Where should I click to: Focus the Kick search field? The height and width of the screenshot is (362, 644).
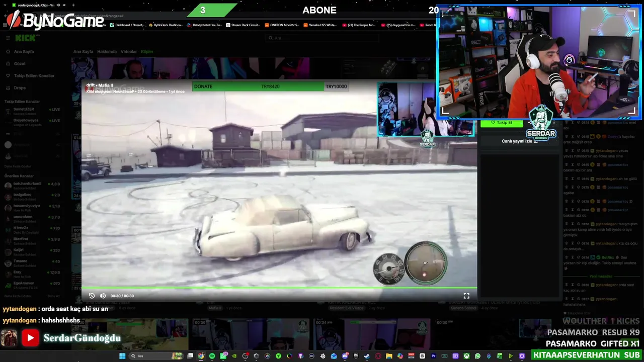[322, 38]
